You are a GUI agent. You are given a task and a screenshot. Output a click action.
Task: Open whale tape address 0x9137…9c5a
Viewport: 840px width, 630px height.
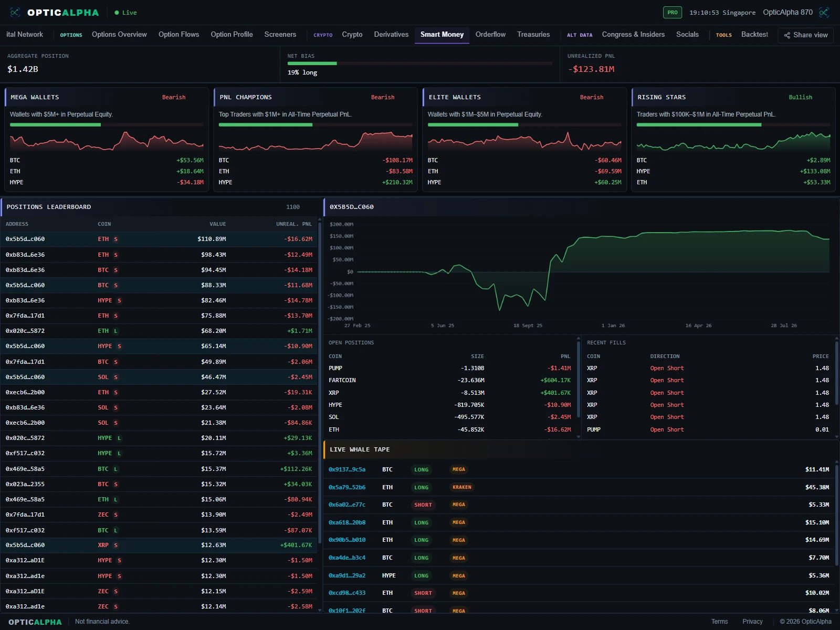coord(347,470)
